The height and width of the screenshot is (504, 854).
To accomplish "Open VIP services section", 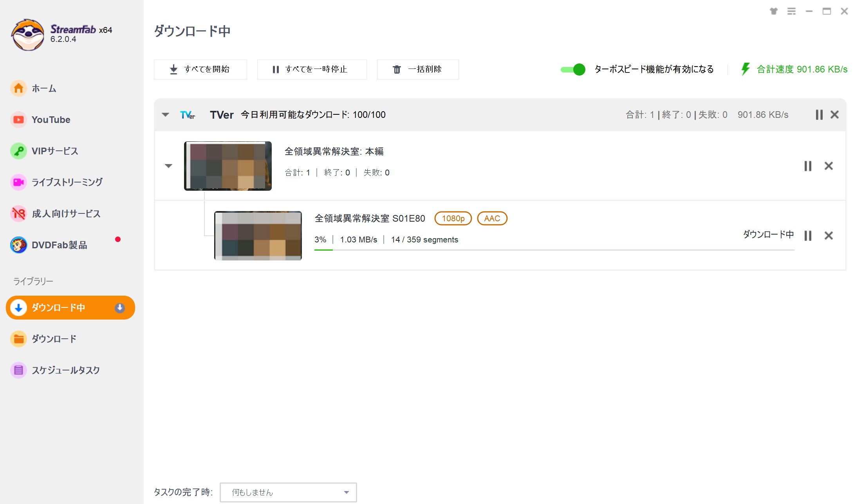I will point(55,151).
